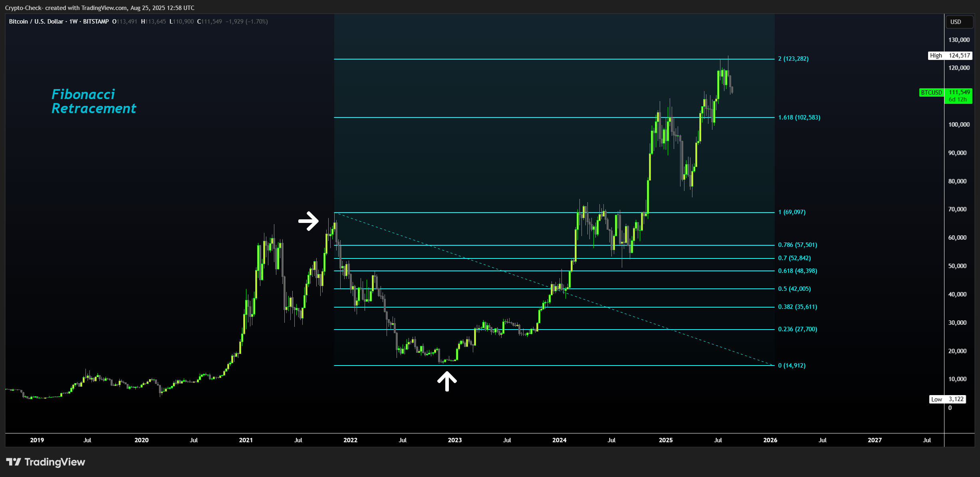Screen dimensions: 980x477
Task: Click the 2019 label on time axis
Action: [37, 440]
